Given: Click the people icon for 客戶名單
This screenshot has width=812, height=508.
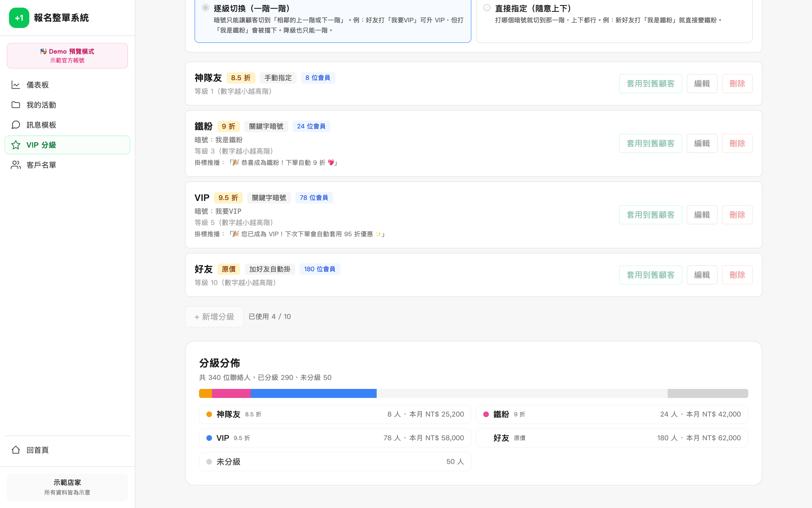Looking at the screenshot, I should [16, 165].
